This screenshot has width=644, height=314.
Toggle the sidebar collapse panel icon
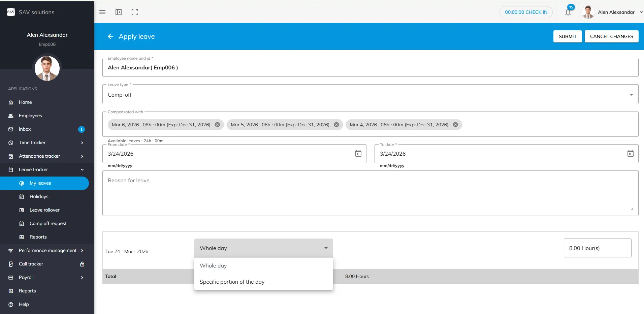(119, 12)
